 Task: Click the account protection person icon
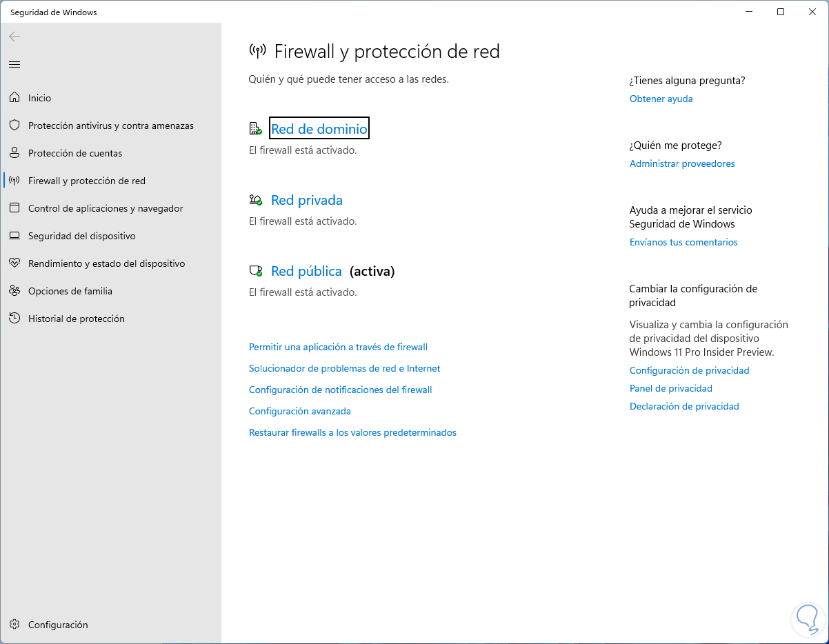click(x=14, y=153)
